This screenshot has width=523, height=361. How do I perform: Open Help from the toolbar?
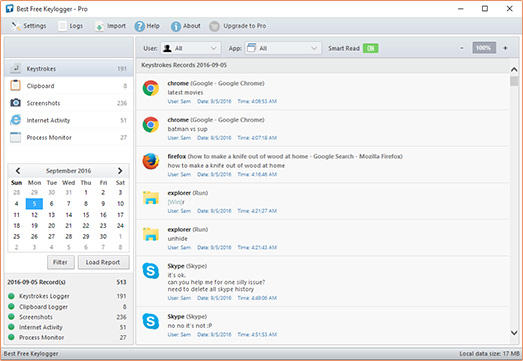coord(147,26)
